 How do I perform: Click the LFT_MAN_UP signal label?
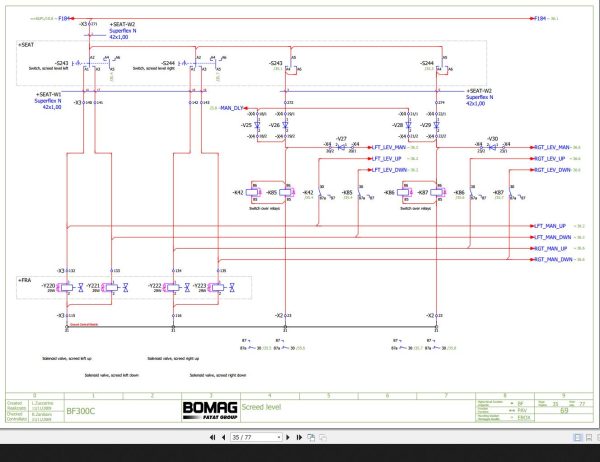point(550,226)
